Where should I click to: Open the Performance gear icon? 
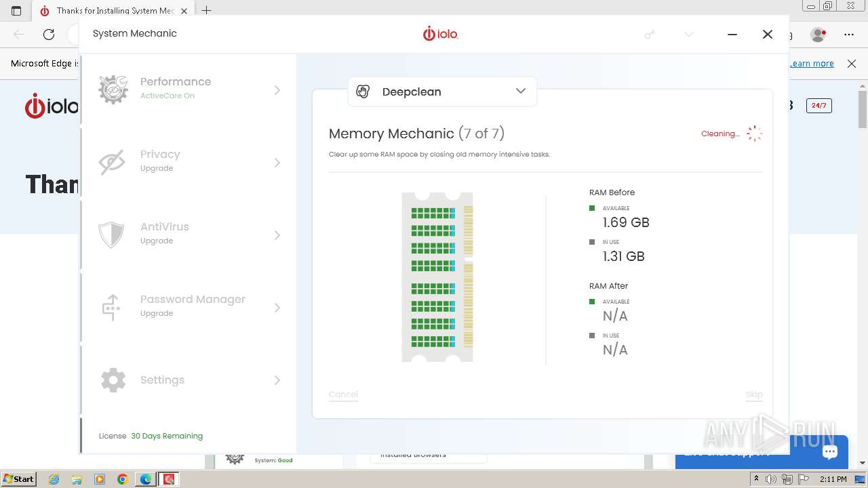113,89
